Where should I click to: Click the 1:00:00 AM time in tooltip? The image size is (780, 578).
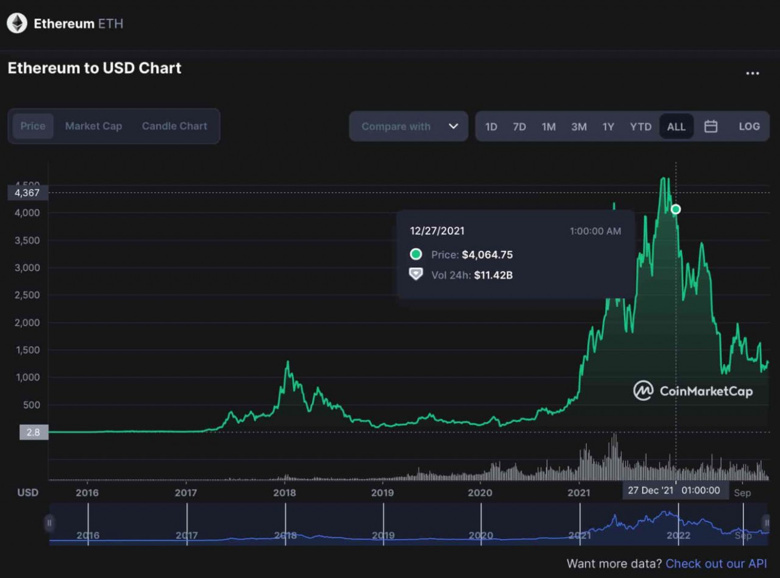[595, 231]
